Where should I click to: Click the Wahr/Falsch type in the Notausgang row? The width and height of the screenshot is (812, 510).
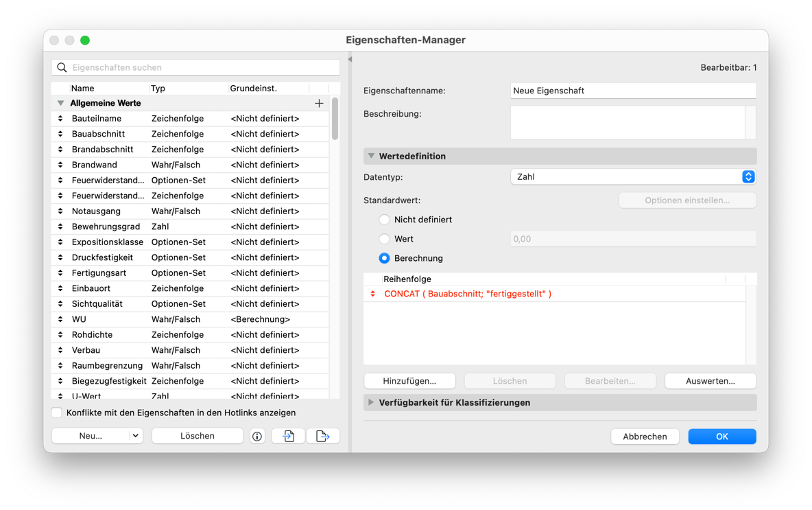click(x=176, y=211)
